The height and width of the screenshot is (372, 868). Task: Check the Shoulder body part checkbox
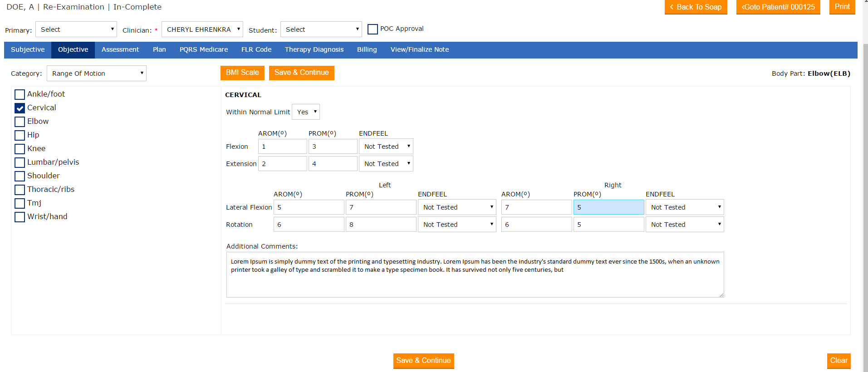pyautogui.click(x=20, y=176)
